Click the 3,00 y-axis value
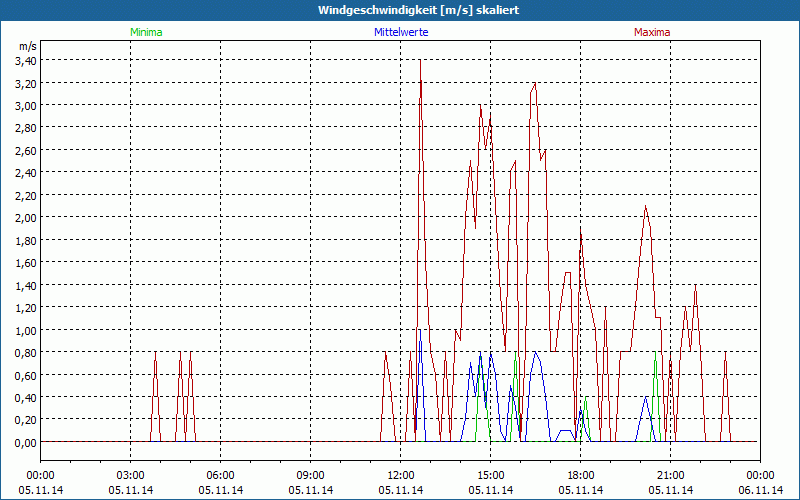The image size is (800, 500). (26, 106)
